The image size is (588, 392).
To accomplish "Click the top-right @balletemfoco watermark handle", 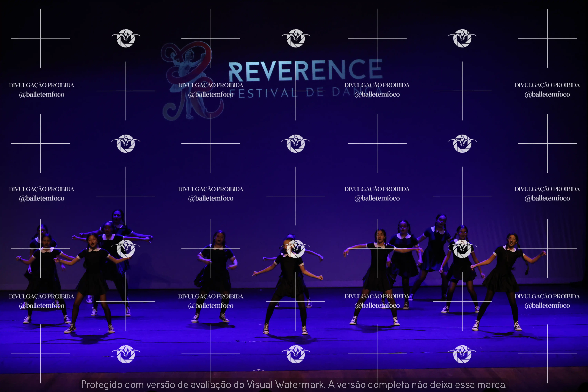I will [x=547, y=94].
